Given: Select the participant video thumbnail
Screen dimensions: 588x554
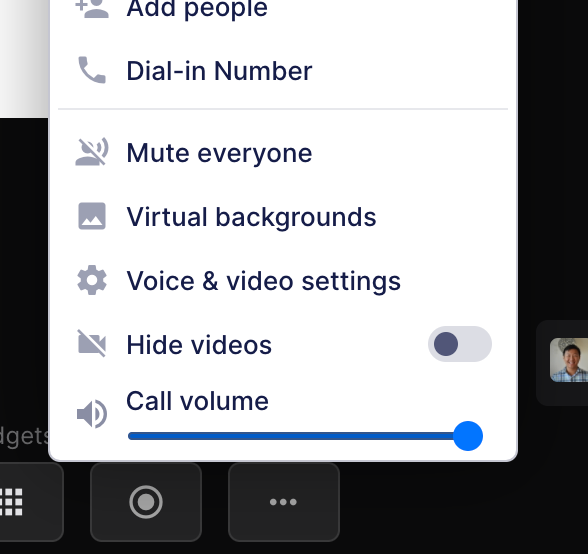Looking at the screenshot, I should click(569, 360).
